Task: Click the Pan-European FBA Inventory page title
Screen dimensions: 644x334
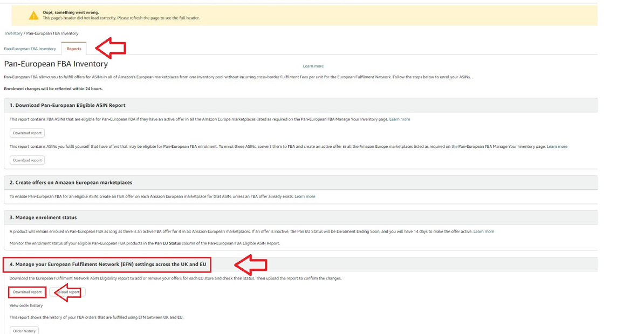Action: coord(56,64)
